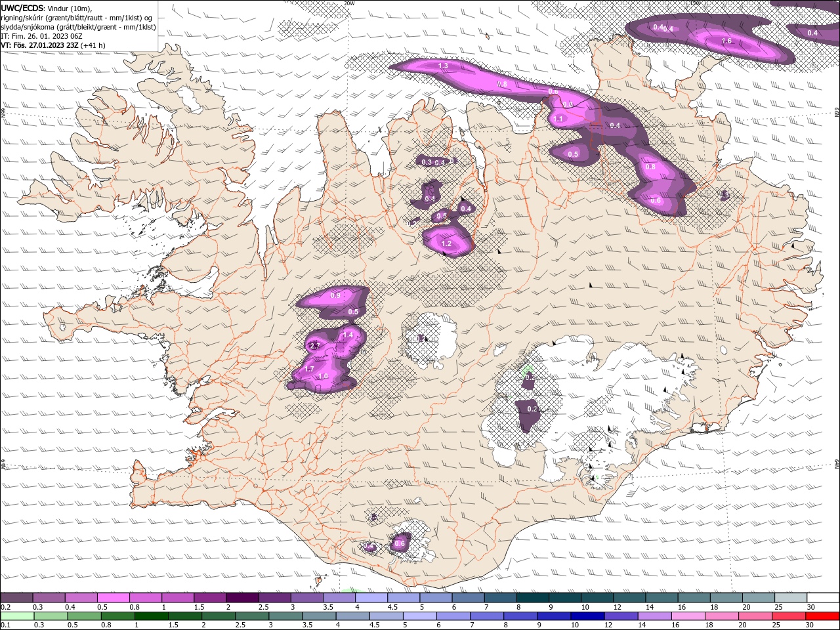The image size is (840, 630).
Task: Pick the upper-scale swatch between 1 and 1.5
Action: [178, 597]
